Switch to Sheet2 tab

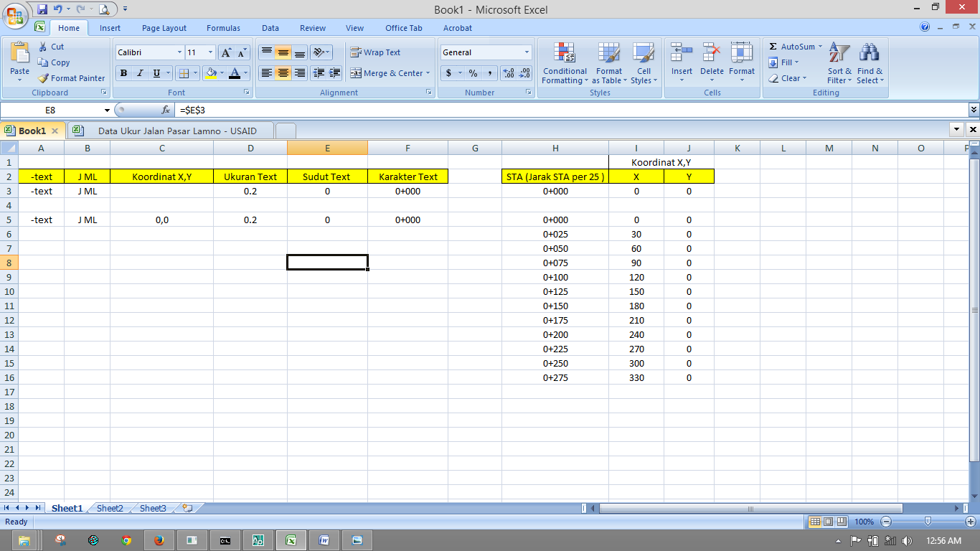(x=110, y=508)
